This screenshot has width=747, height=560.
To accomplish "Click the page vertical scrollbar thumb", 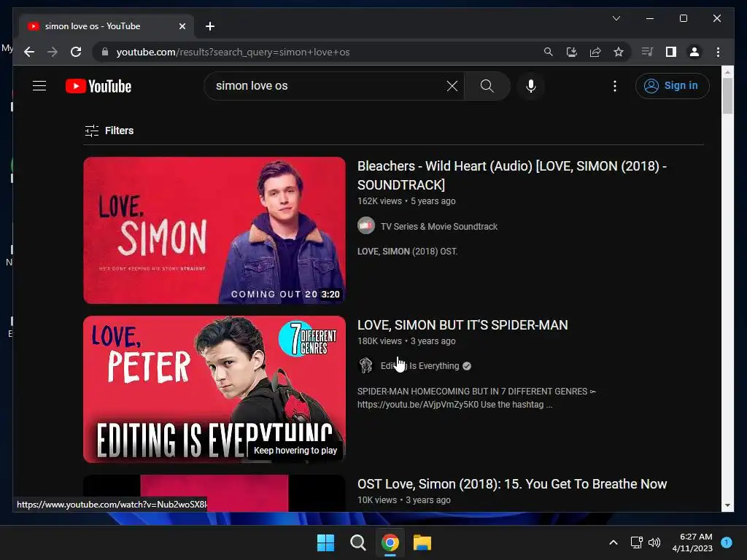I will pyautogui.click(x=727, y=96).
